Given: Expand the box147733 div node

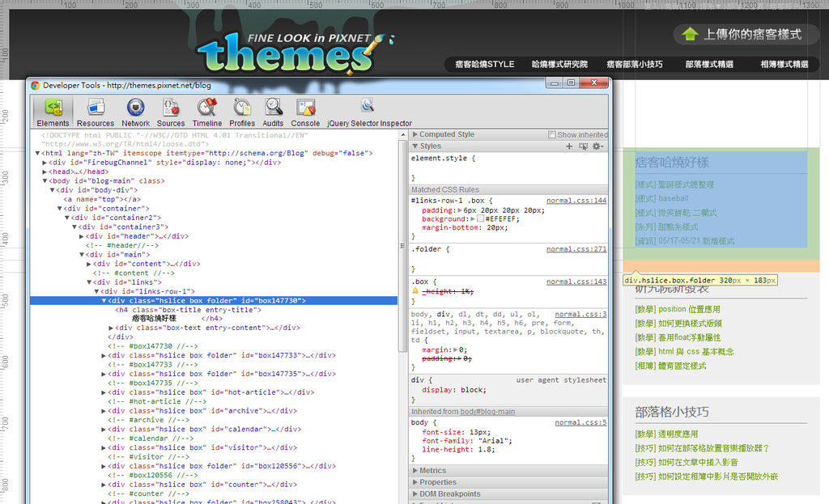Looking at the screenshot, I should [x=104, y=355].
